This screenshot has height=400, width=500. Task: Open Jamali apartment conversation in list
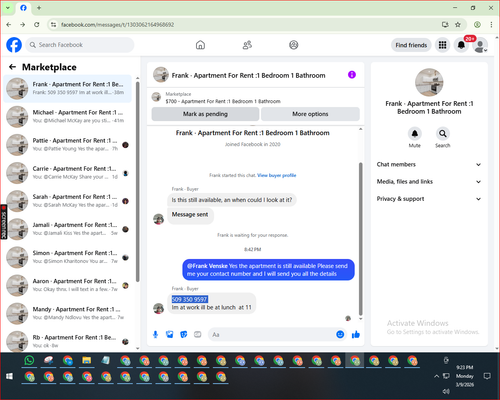(x=68, y=229)
